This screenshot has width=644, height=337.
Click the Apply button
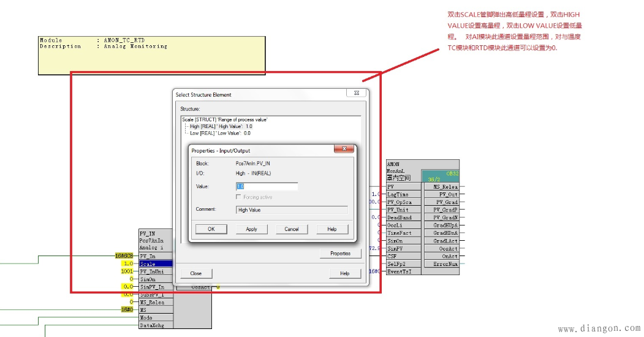tap(251, 229)
